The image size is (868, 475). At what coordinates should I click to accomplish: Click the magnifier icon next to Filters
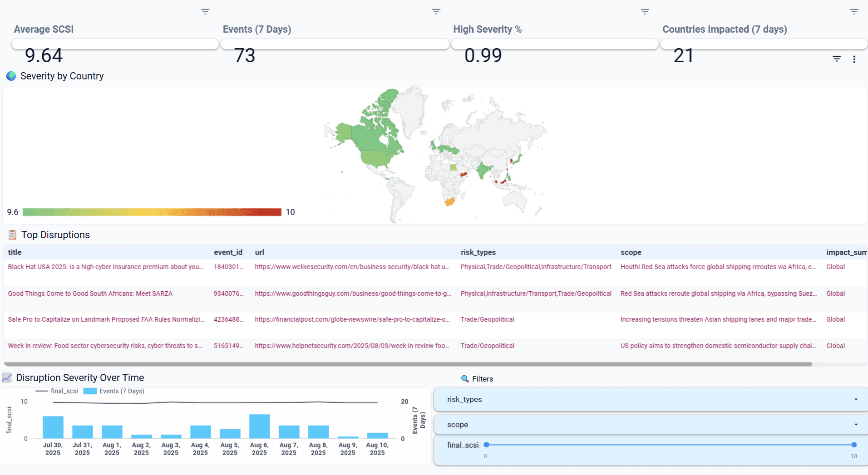click(x=464, y=378)
